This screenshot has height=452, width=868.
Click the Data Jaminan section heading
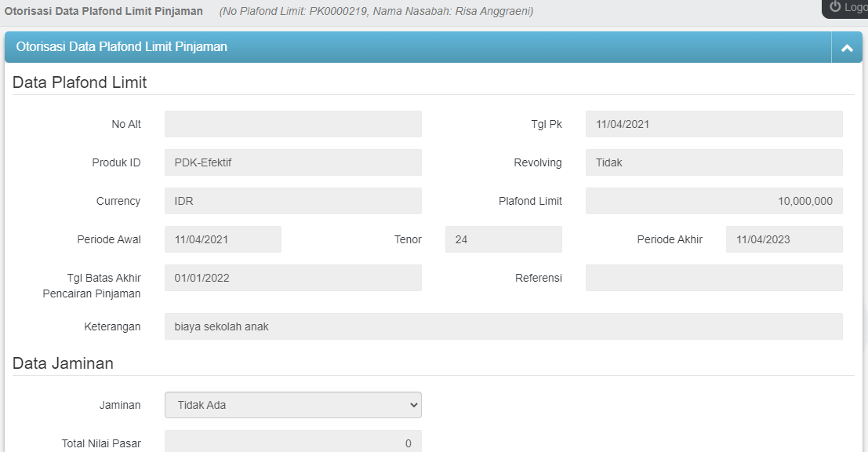63,363
